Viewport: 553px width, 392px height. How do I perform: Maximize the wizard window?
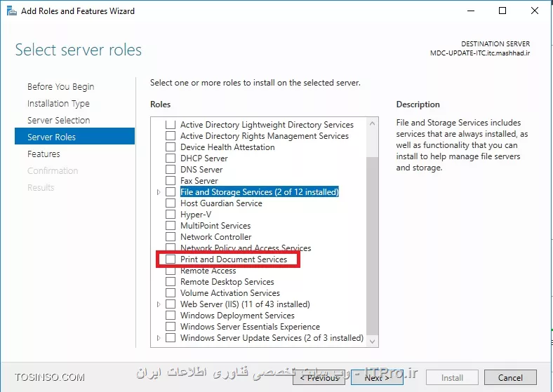[x=502, y=11]
